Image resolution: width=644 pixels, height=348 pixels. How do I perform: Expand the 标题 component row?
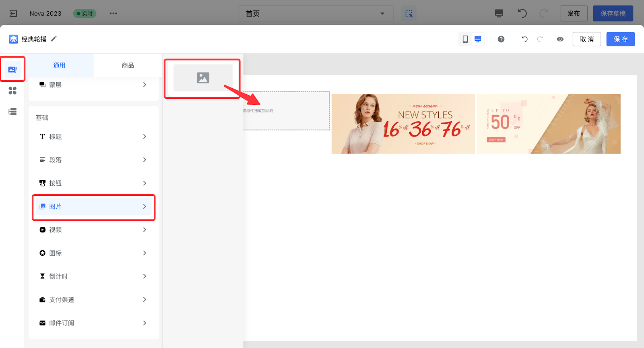click(93, 137)
